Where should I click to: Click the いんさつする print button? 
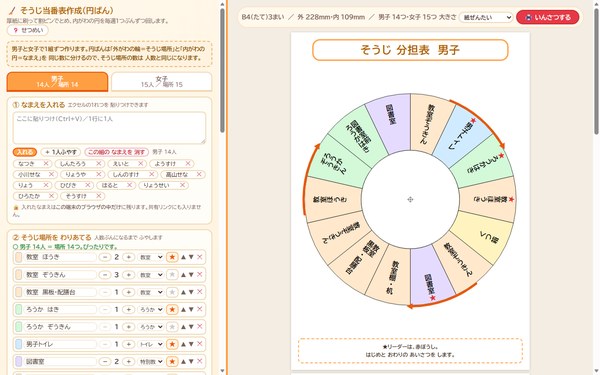(x=548, y=17)
